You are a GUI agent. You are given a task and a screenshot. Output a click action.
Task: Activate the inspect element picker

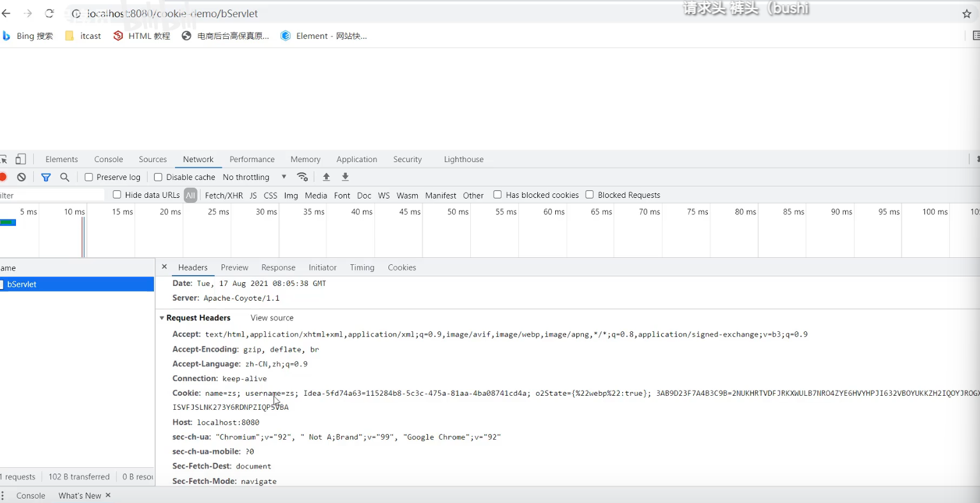tap(4, 159)
